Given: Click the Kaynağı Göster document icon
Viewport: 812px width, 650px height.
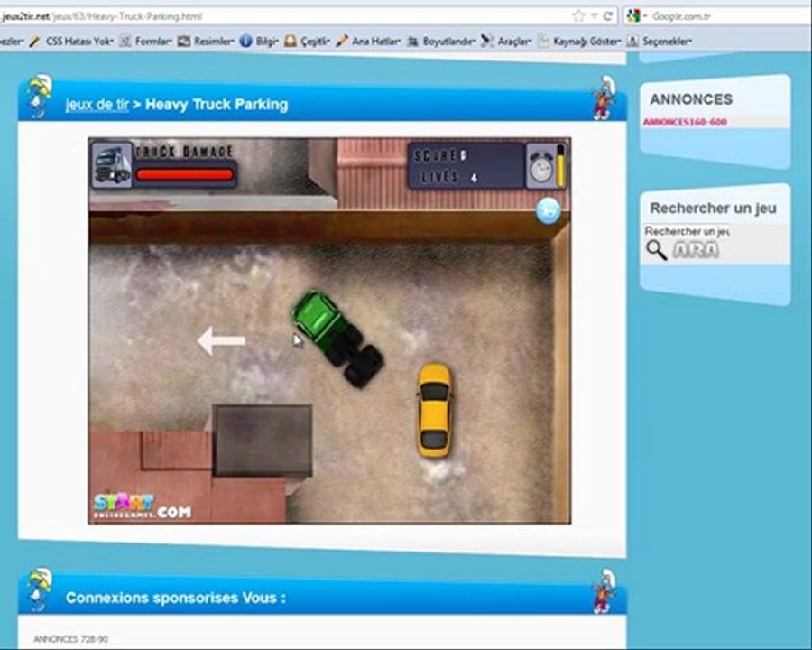Looking at the screenshot, I should click(x=543, y=41).
